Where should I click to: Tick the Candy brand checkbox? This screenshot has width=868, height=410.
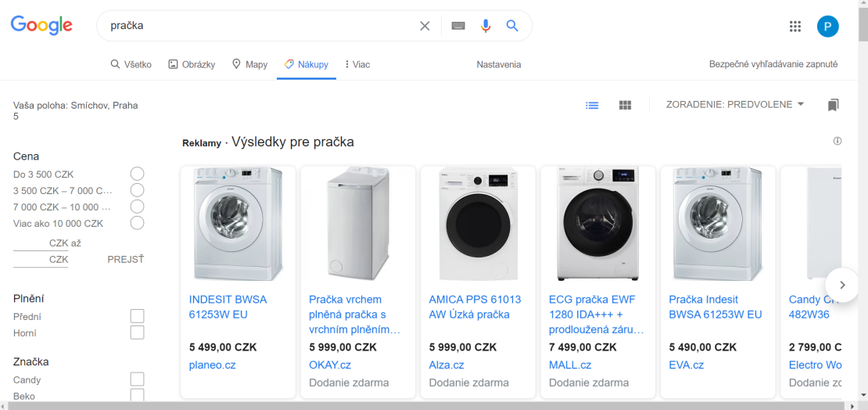click(x=137, y=379)
